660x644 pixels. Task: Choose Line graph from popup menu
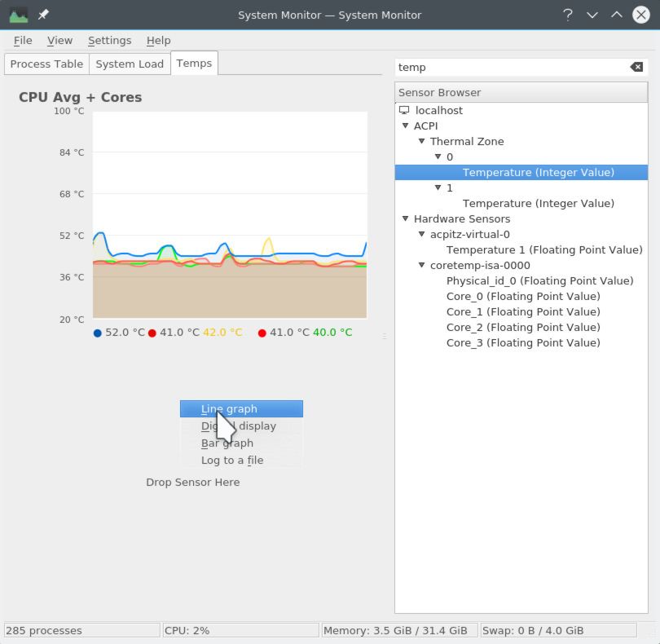[x=241, y=409]
